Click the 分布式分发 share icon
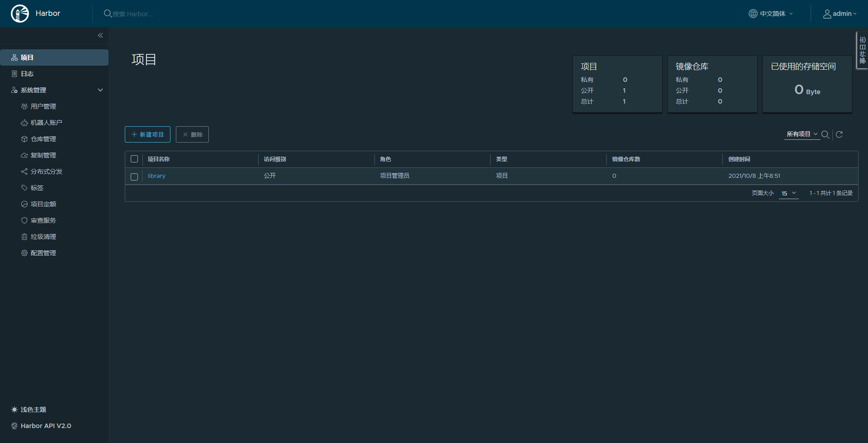Image resolution: width=868 pixels, height=443 pixels. pyautogui.click(x=24, y=171)
